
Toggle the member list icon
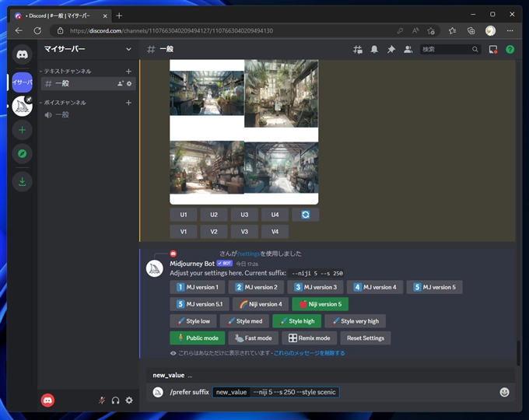pyautogui.click(x=408, y=50)
